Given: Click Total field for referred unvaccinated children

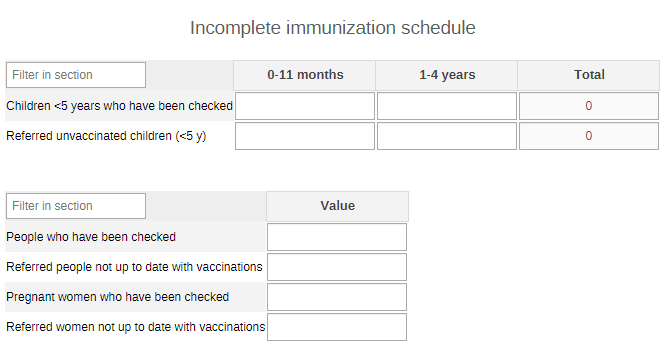Looking at the screenshot, I should [x=589, y=136].
